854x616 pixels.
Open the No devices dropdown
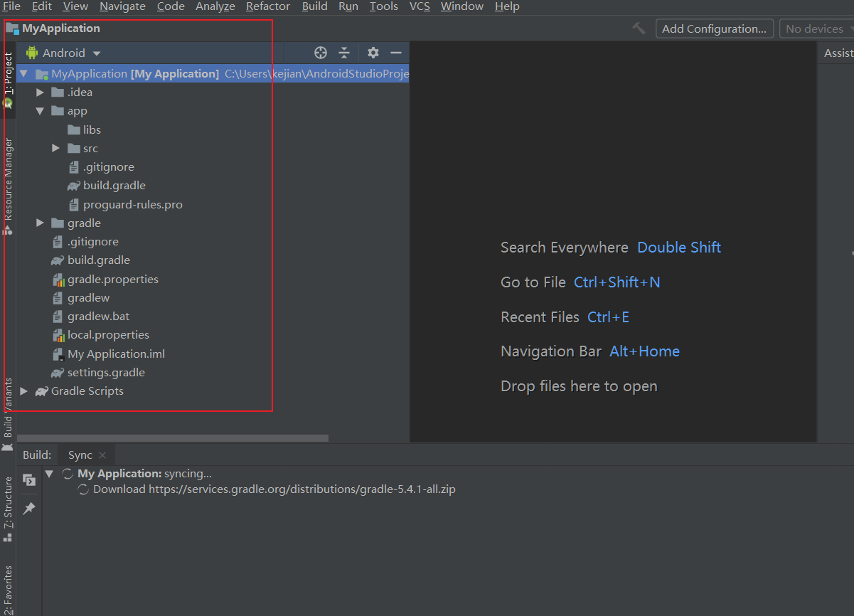click(816, 28)
